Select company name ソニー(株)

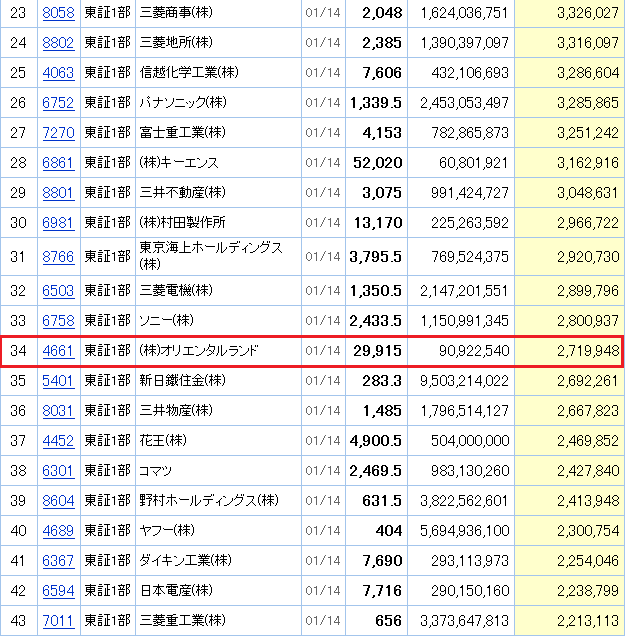click(166, 320)
